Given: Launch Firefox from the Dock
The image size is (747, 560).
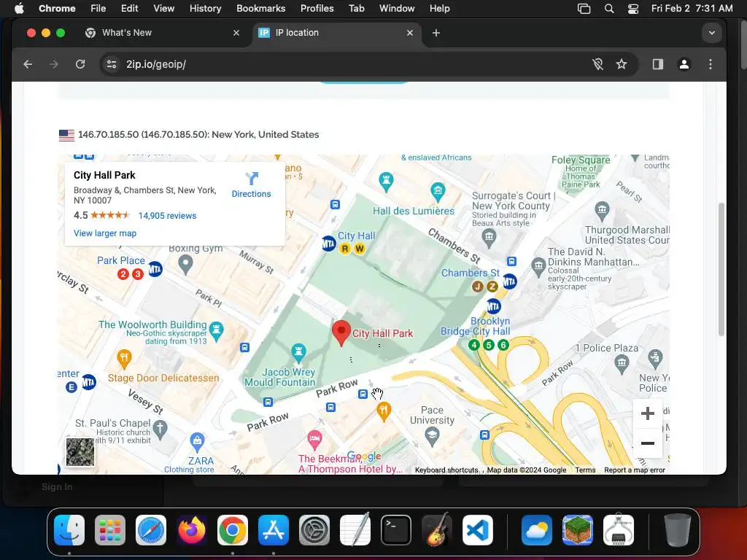Looking at the screenshot, I should tap(192, 530).
